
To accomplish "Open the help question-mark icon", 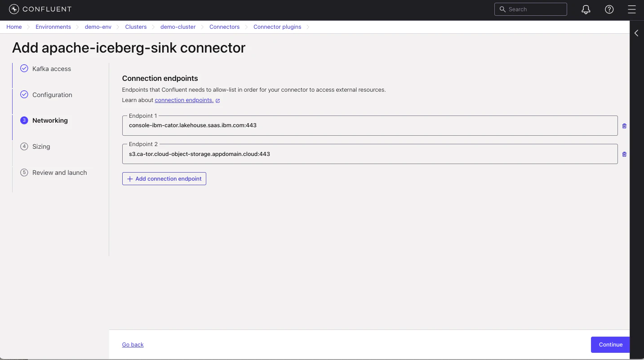I will [609, 9].
